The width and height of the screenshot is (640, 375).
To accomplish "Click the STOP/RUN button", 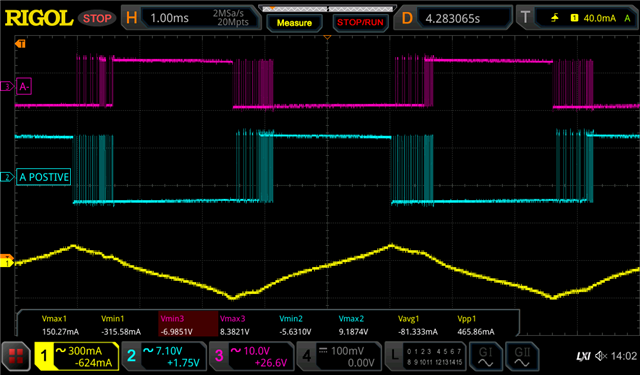I will (x=360, y=23).
